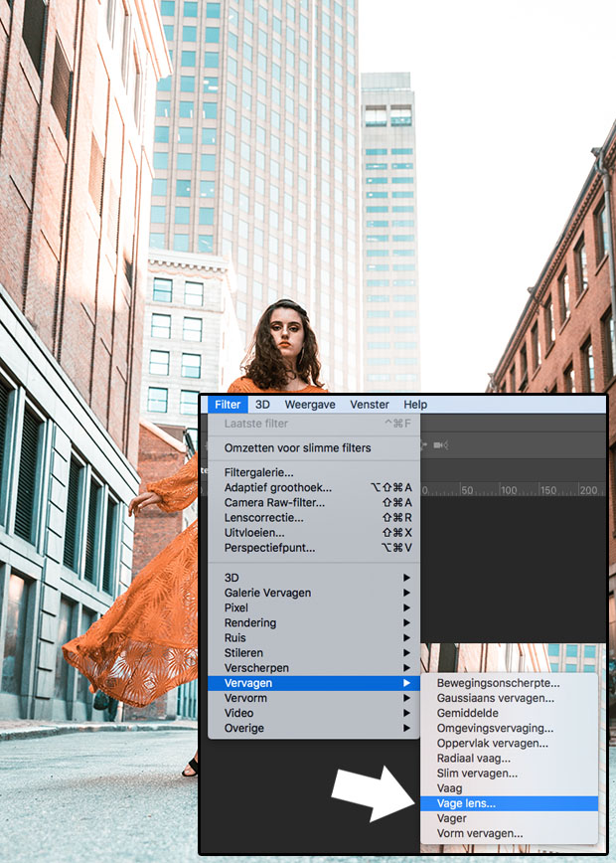The image size is (616, 863).
Task: Click the horizontal ruler at 100 mark
Action: pos(512,489)
